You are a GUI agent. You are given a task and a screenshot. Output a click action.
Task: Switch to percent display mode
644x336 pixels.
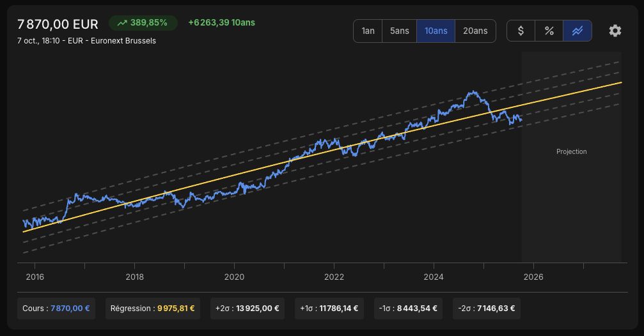pos(549,31)
